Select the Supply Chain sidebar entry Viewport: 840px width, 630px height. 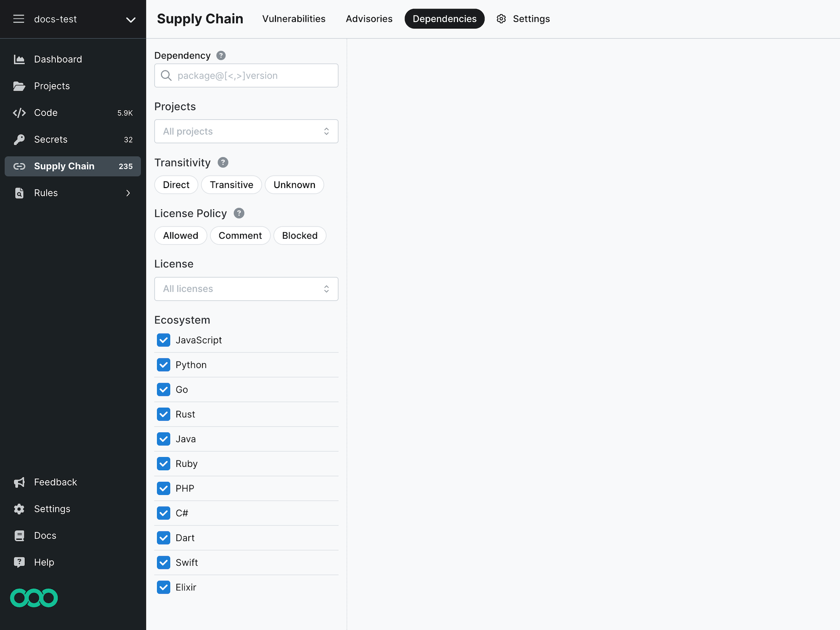point(64,166)
